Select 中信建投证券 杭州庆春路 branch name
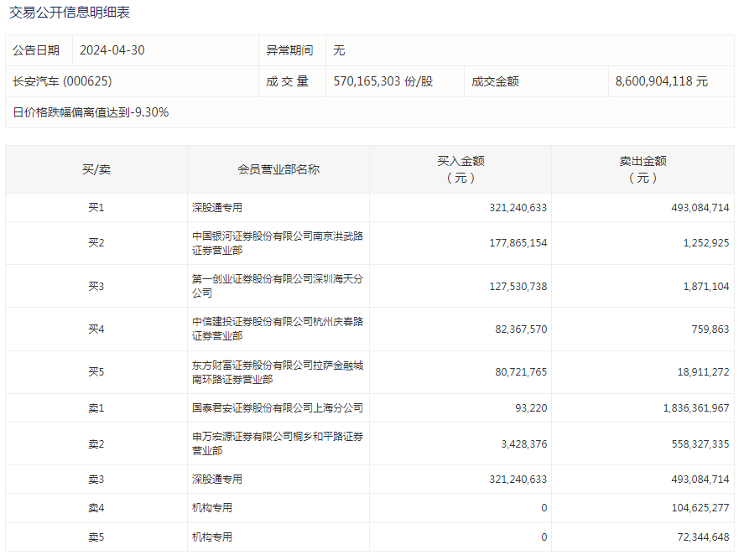This screenshot has width=739, height=560. pos(277,329)
